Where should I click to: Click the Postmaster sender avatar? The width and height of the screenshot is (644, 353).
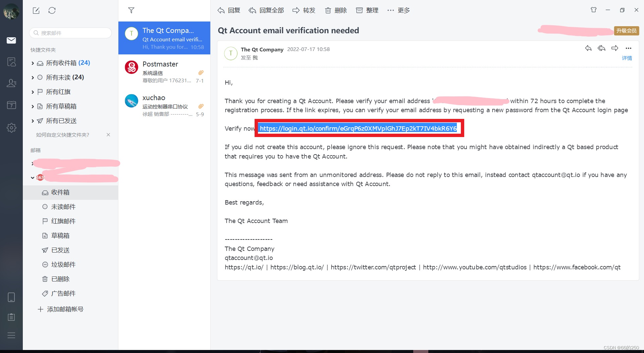[x=131, y=67]
